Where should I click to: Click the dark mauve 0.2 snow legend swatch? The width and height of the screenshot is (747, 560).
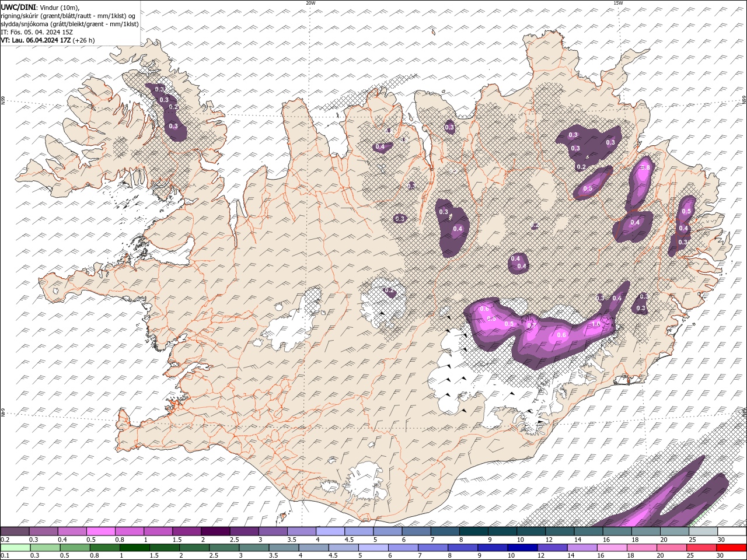pos(15,531)
